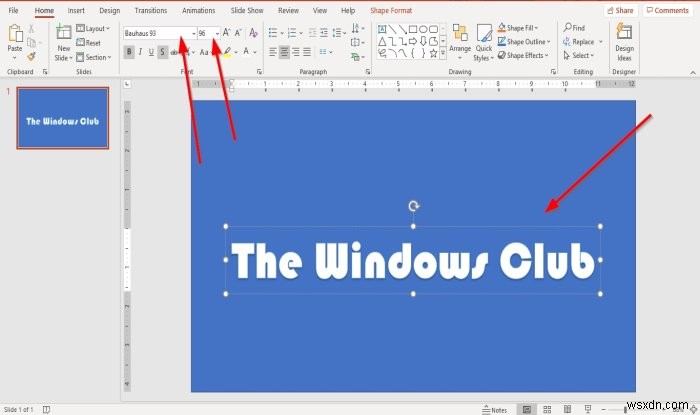Open Shape Fill dropdown
This screenshot has height=415, width=700.
click(518, 28)
